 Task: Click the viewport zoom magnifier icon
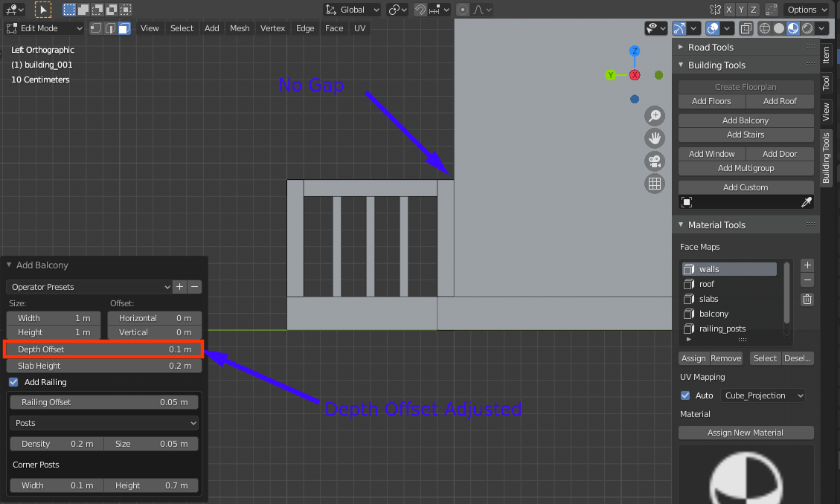(655, 115)
